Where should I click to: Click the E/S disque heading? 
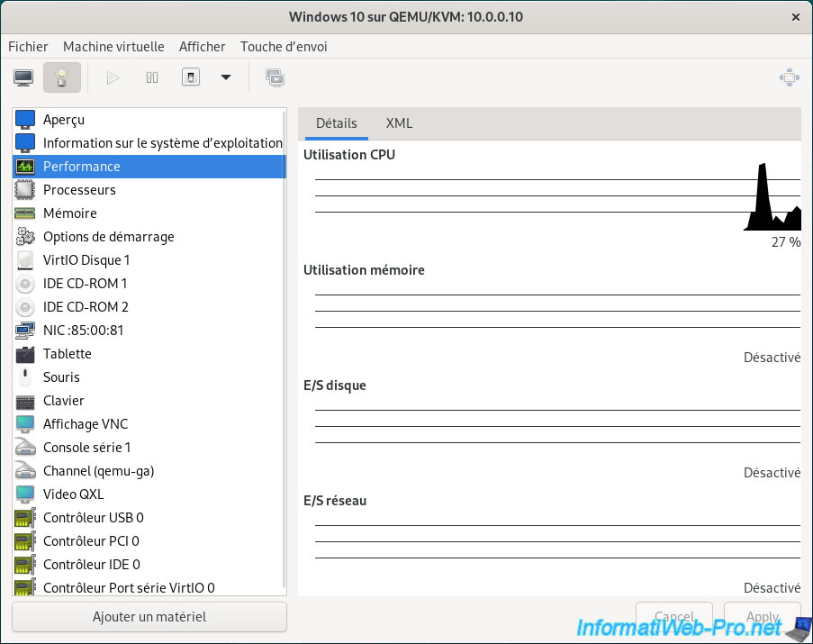(x=335, y=385)
